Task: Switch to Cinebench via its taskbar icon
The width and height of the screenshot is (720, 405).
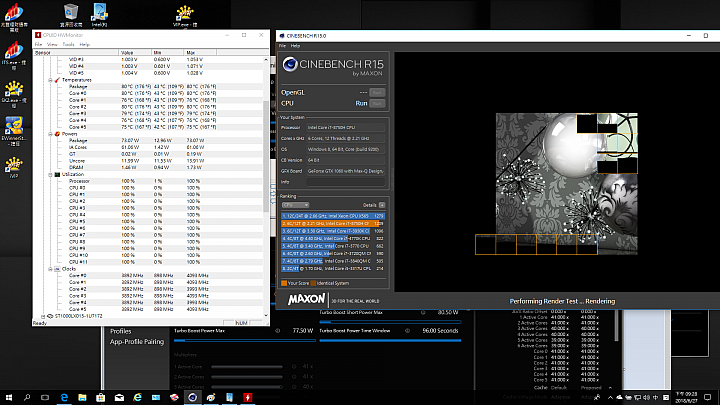Action: (x=192, y=397)
